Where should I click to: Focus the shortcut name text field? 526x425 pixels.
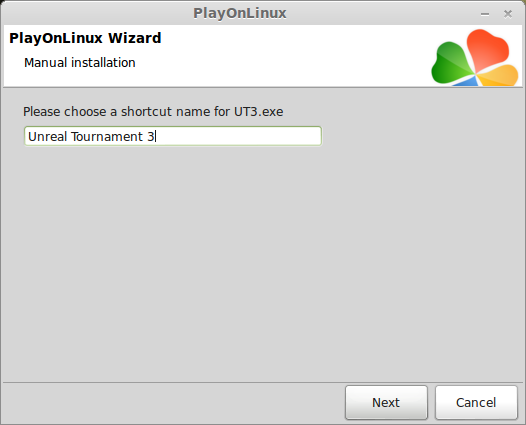tap(173, 136)
